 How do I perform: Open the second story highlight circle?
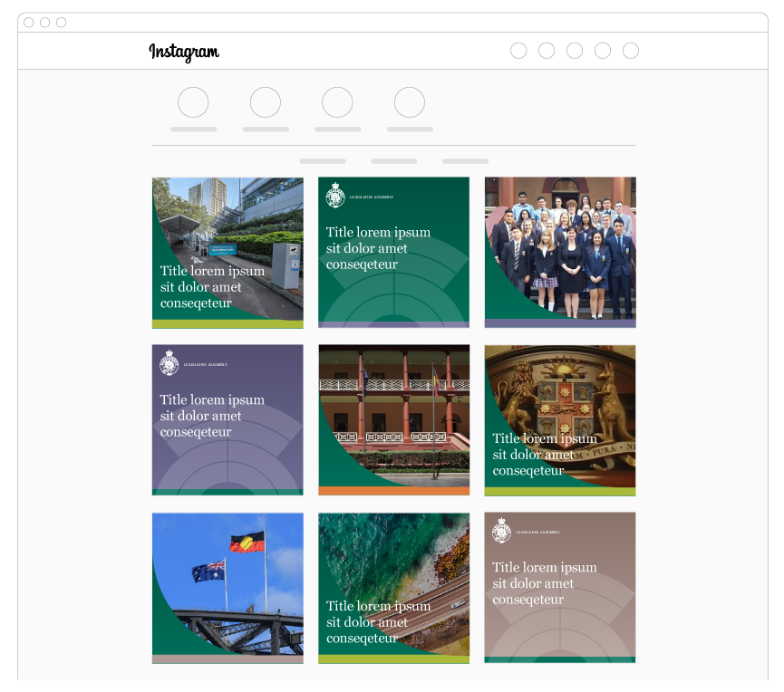click(266, 102)
